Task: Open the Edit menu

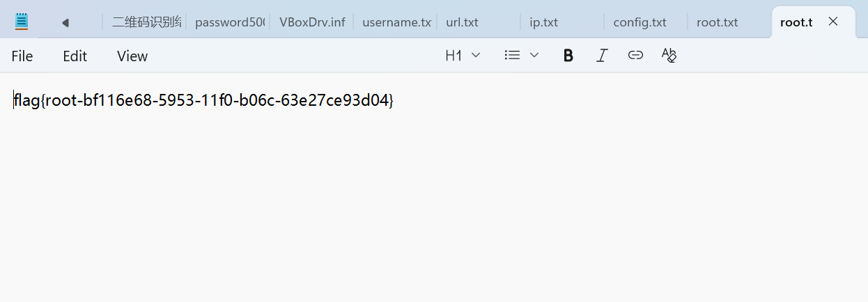Action: 75,56
